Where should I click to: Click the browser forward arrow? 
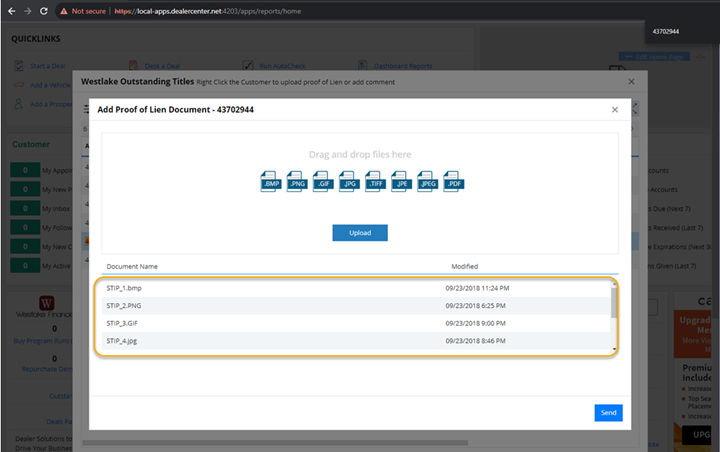28,11
